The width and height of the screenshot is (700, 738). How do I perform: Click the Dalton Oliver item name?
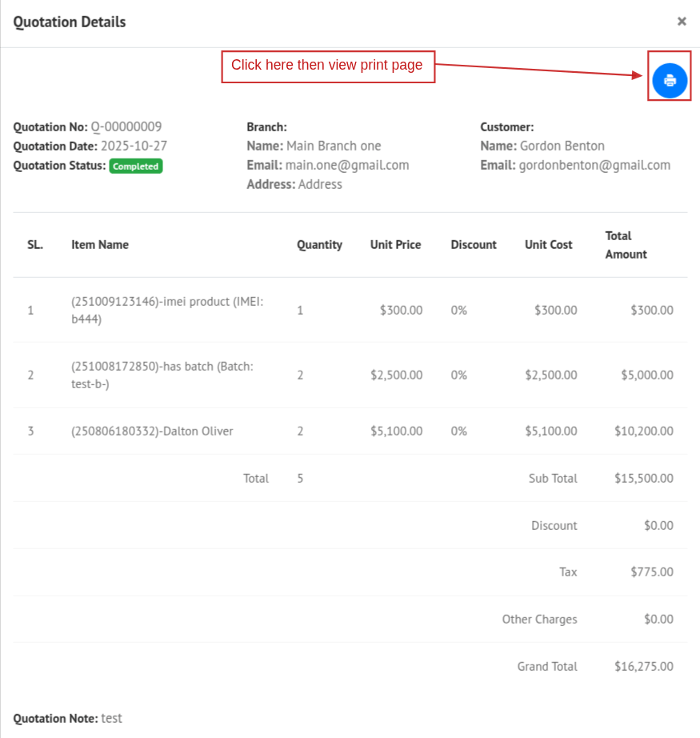coord(152,431)
